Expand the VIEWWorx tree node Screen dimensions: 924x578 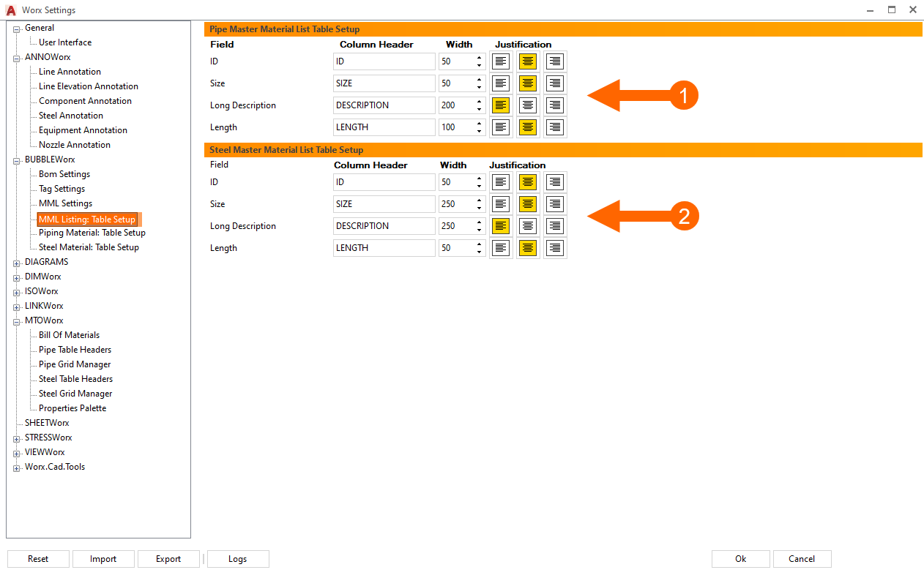click(16, 453)
